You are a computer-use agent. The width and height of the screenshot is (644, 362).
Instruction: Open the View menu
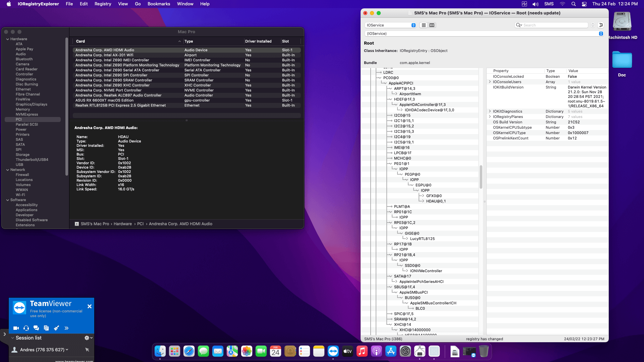tap(123, 4)
